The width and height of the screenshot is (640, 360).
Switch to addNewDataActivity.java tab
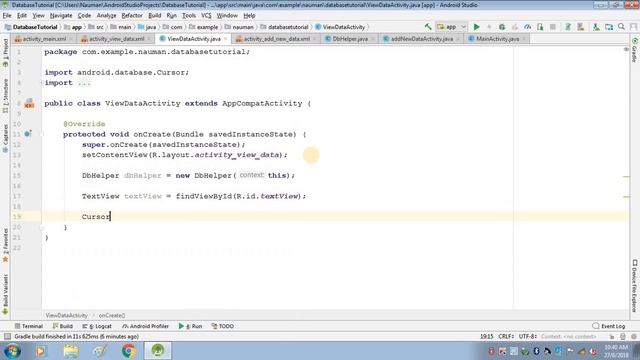pos(422,39)
